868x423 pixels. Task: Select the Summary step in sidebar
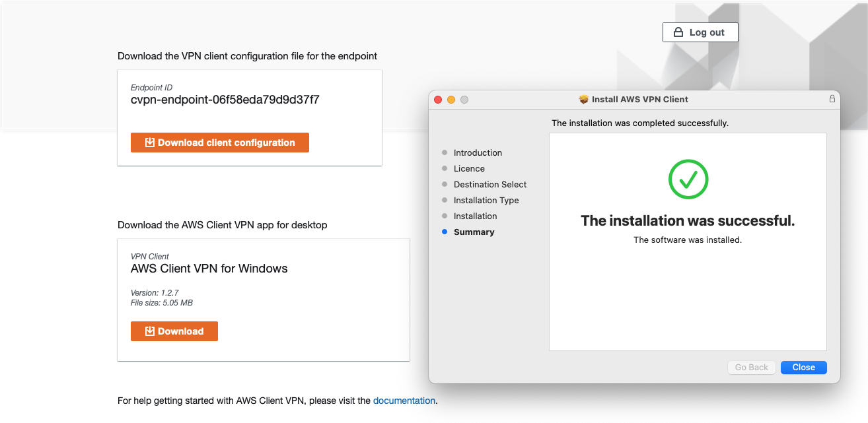pyautogui.click(x=474, y=232)
